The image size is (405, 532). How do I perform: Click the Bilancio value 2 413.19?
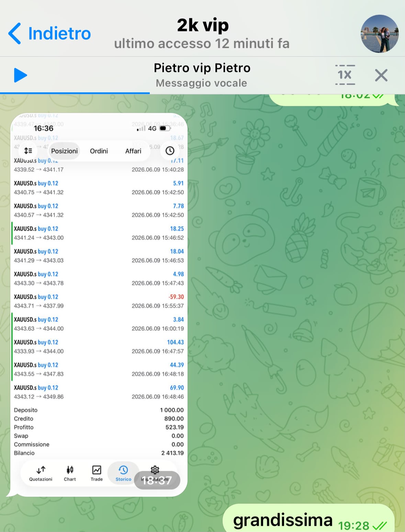172,453
